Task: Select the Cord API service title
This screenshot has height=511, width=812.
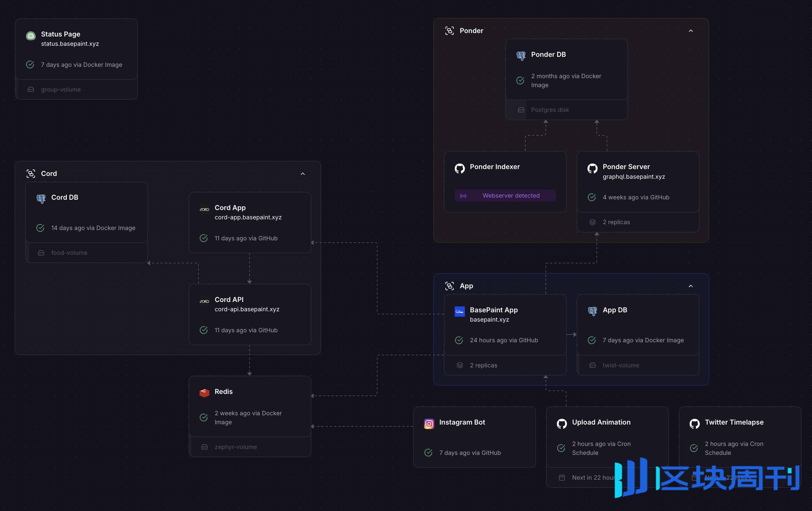Action: click(x=229, y=300)
